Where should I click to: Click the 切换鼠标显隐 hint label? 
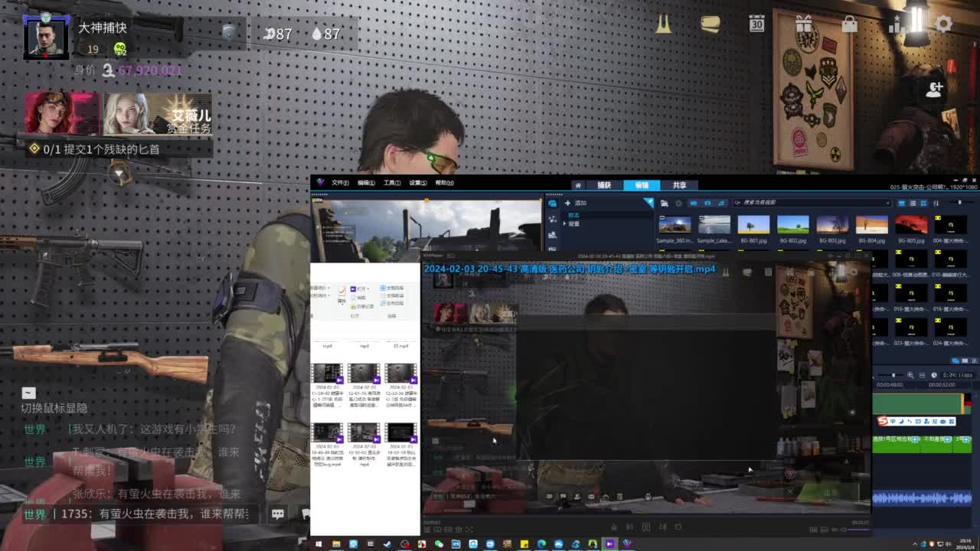tap(54, 408)
